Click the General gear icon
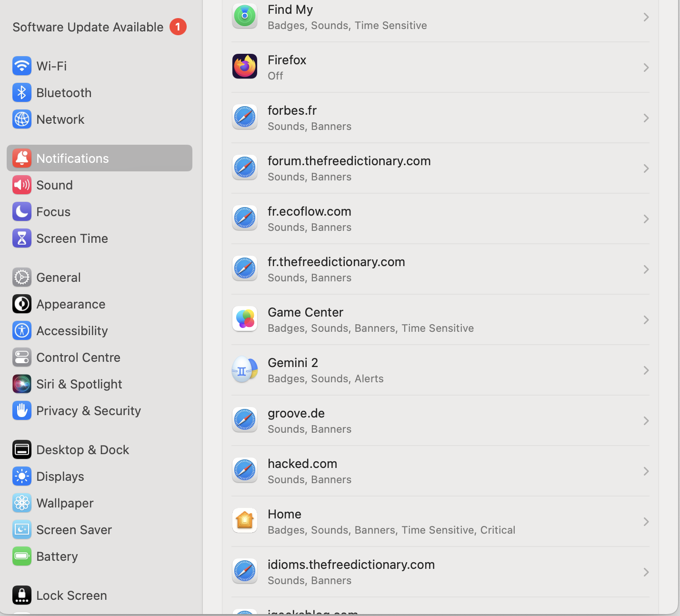The height and width of the screenshot is (616, 680). (22, 277)
